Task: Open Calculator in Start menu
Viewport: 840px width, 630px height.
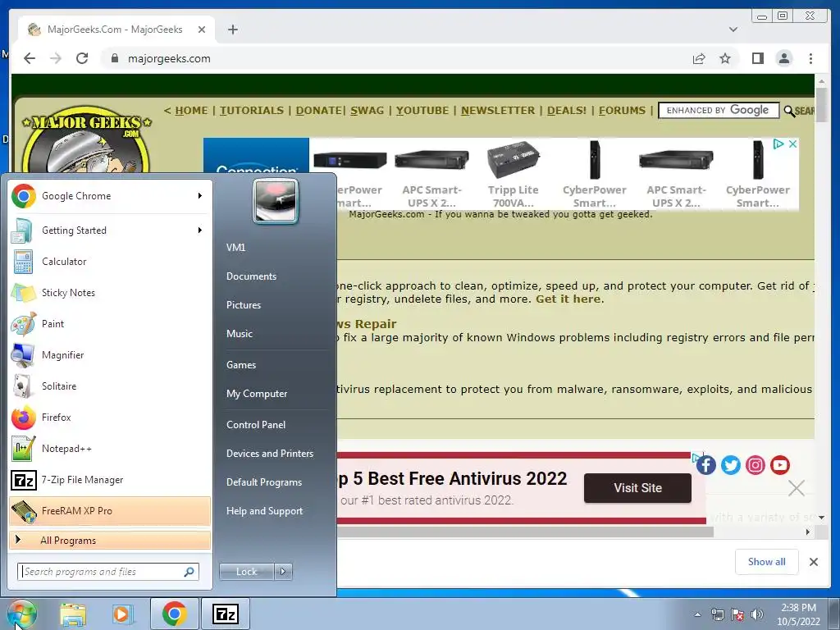Action: [x=110, y=262]
